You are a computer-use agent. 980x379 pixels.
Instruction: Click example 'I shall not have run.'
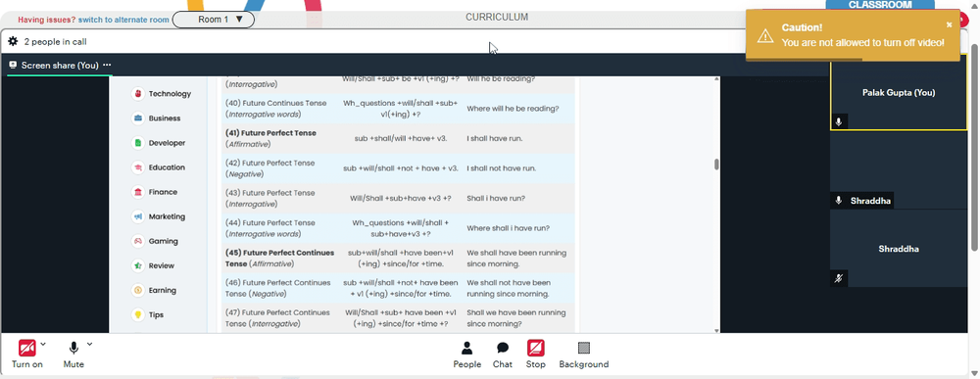tap(501, 168)
